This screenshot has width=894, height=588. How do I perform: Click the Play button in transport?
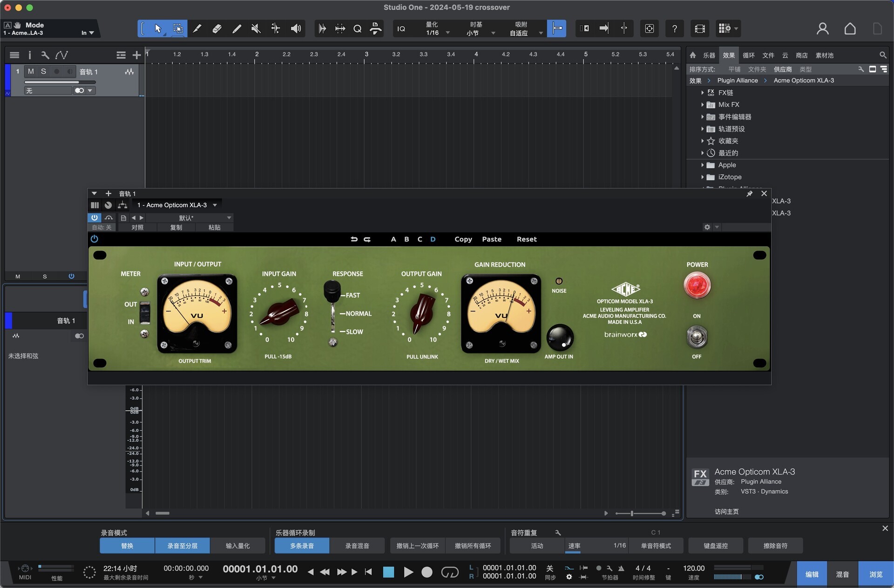click(x=408, y=572)
